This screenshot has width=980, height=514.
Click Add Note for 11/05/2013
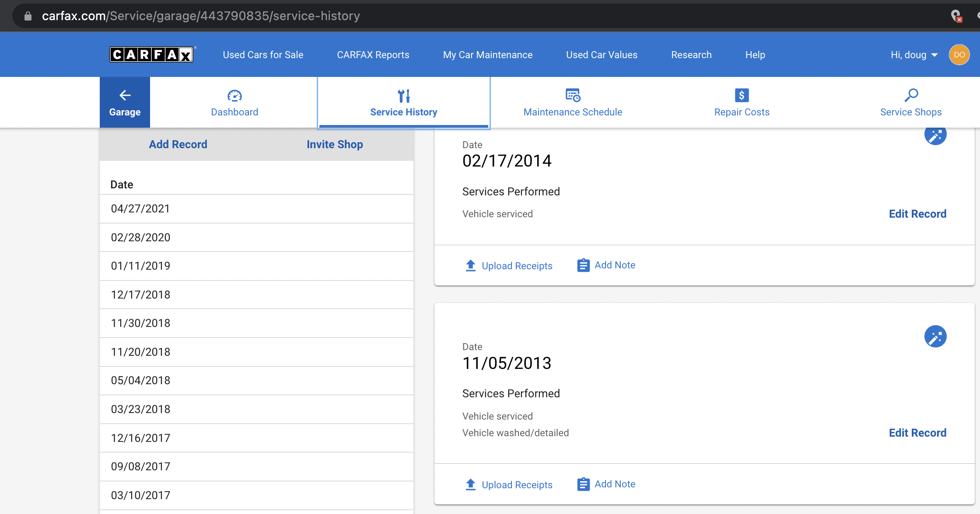(607, 484)
